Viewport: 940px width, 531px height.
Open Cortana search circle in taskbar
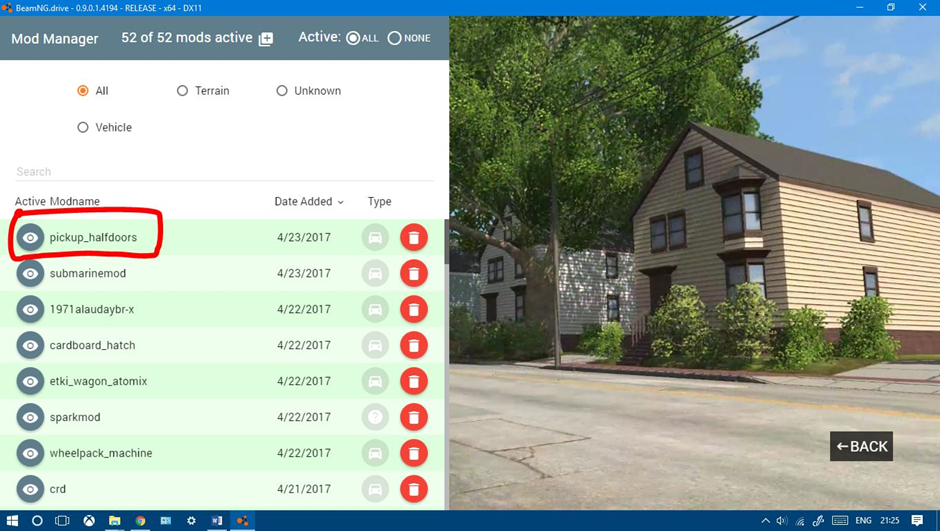point(37,521)
